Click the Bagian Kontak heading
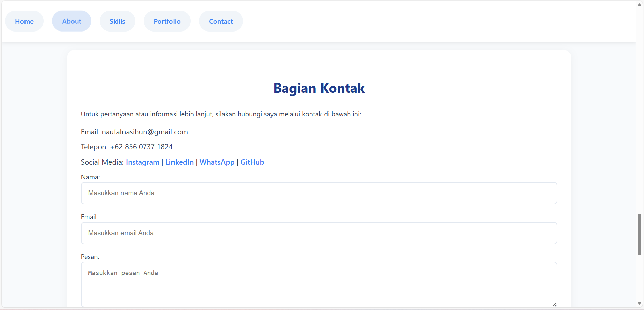Image resolution: width=644 pixels, height=310 pixels. 318,88
